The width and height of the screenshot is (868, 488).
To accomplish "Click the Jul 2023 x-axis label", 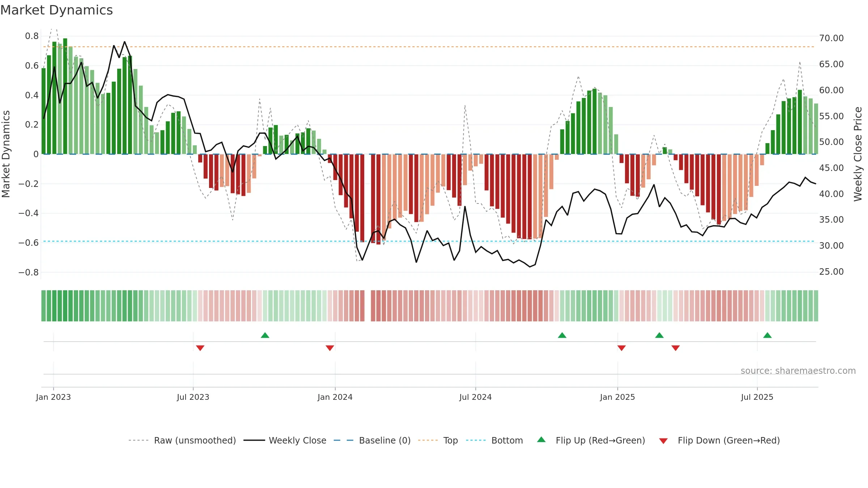I will click(x=193, y=397).
